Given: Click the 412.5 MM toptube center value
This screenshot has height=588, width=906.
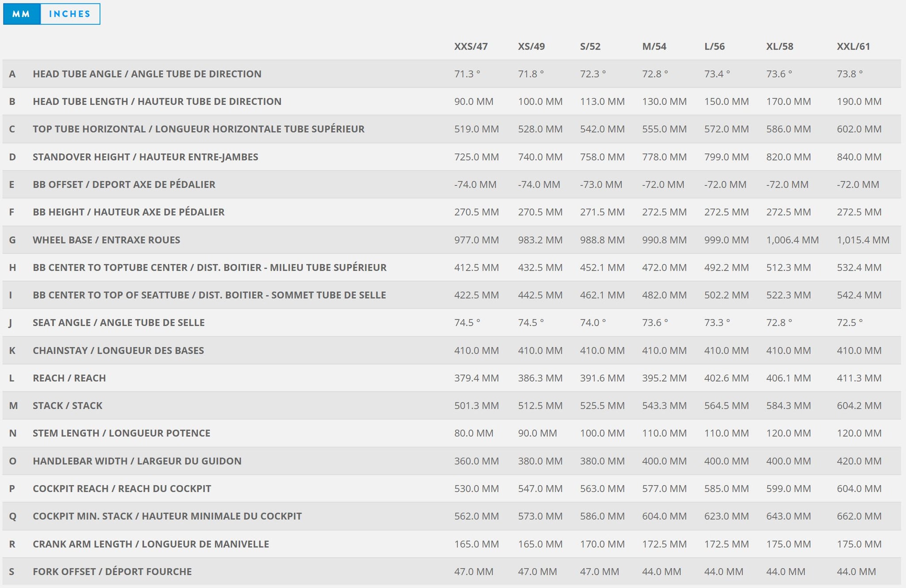Looking at the screenshot, I should (476, 267).
